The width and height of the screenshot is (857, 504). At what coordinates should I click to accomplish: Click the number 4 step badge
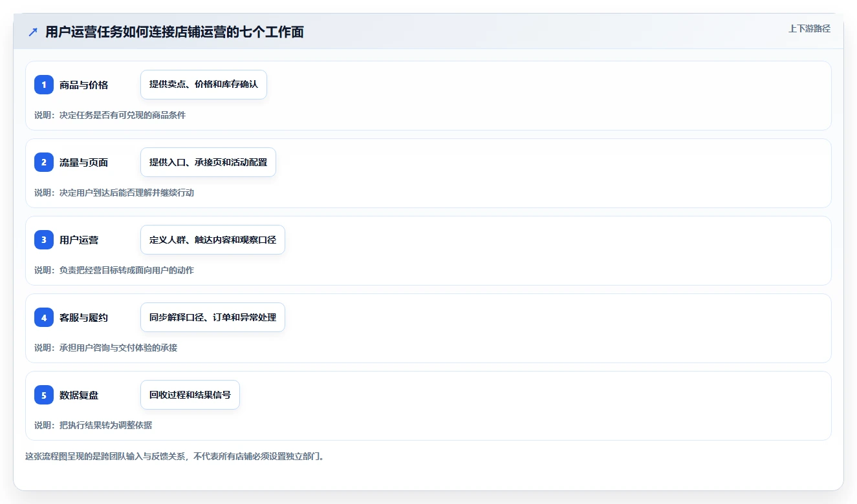point(44,317)
